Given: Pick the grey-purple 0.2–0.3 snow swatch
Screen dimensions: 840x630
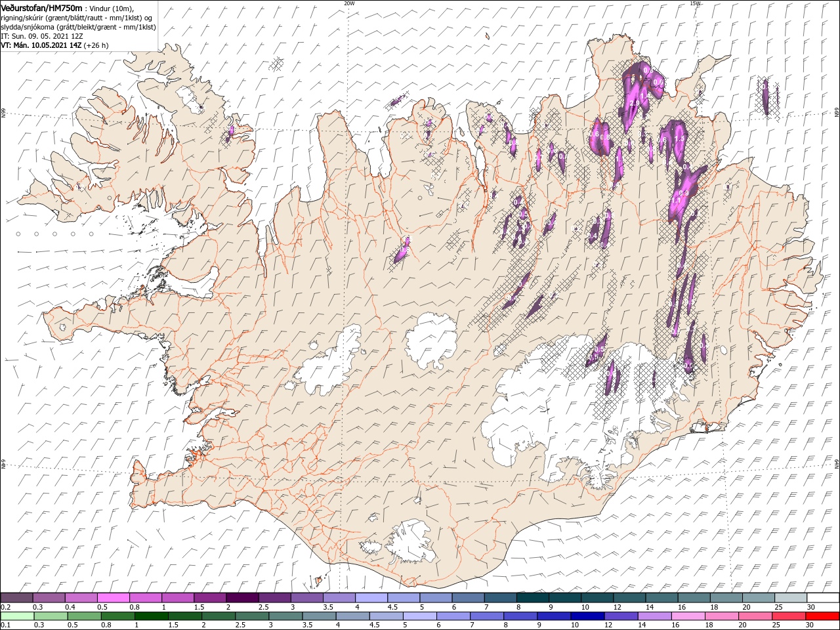Looking at the screenshot, I should (16, 597).
